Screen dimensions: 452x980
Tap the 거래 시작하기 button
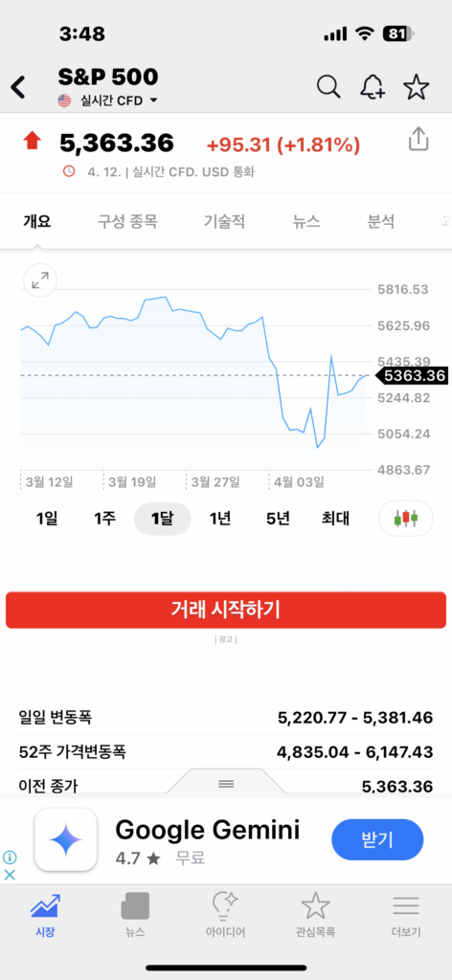pos(226,610)
